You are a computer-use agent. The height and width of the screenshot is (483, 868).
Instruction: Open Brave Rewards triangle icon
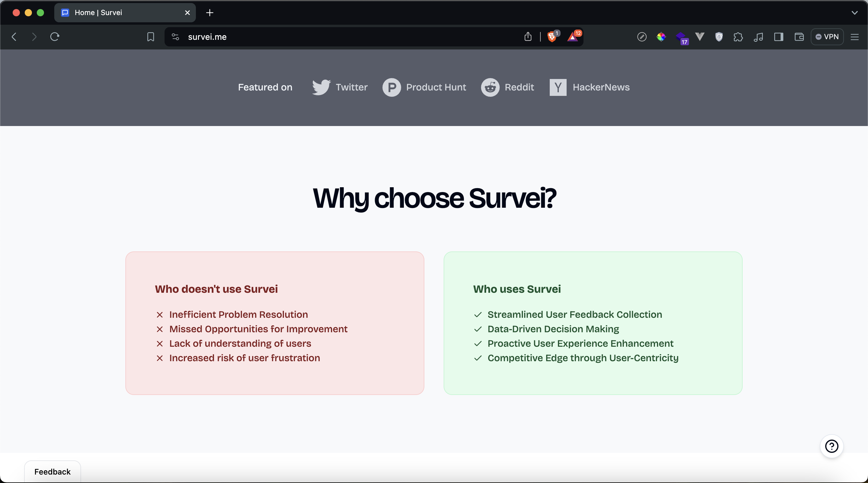[x=573, y=36]
